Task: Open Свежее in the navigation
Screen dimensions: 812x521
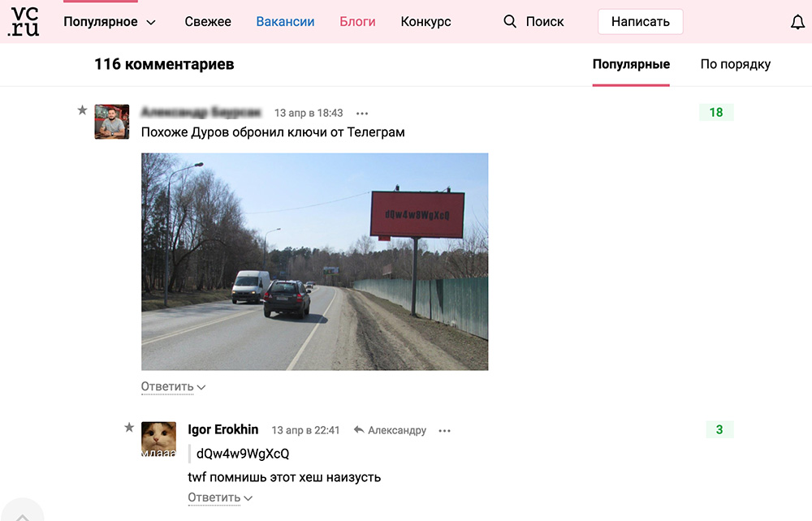Action: tap(208, 22)
